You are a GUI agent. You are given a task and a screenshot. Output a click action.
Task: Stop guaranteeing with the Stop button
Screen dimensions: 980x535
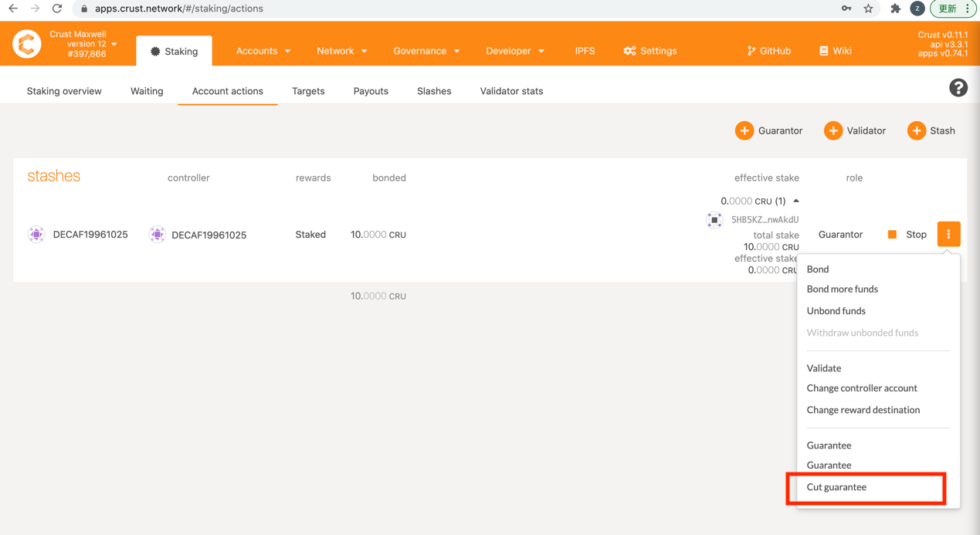tap(907, 235)
